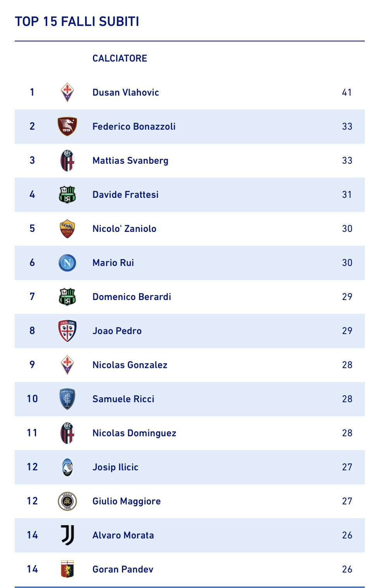Click the Salernitana crest beside Federico Bonazzoli
This screenshot has width=383, height=588.
click(67, 127)
